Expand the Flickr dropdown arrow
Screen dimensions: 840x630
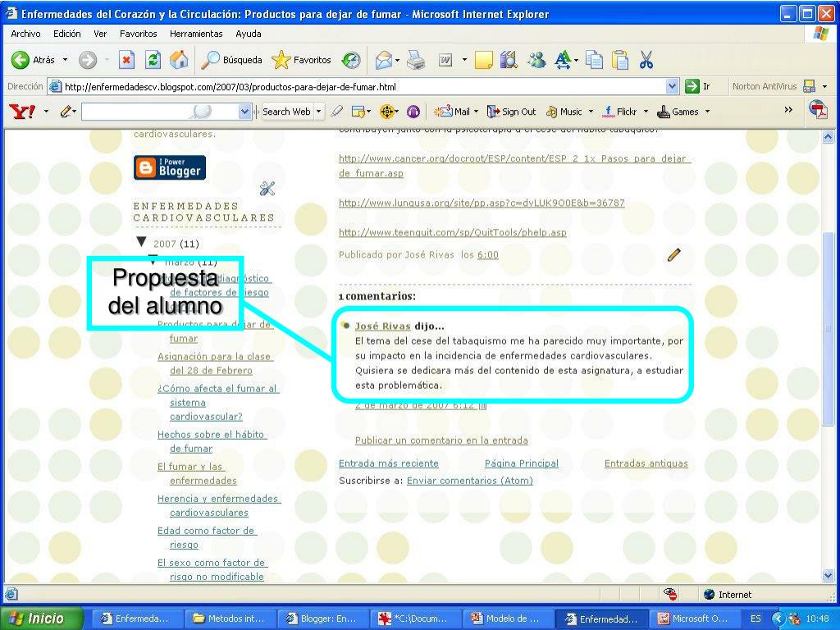(646, 112)
